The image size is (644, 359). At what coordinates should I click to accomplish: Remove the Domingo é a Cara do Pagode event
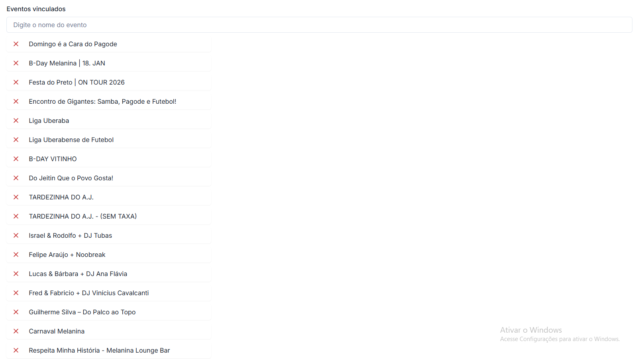(16, 44)
